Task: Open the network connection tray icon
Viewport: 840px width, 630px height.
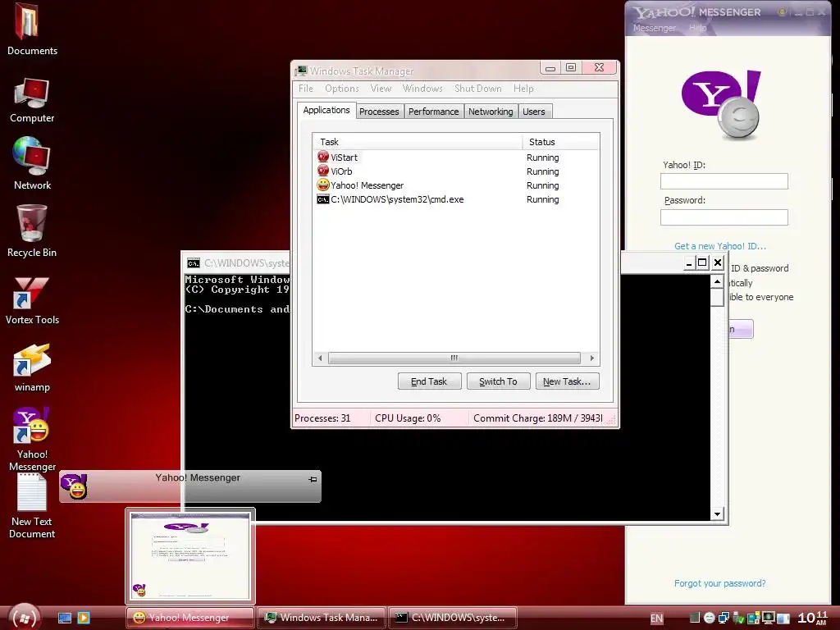Action: click(x=724, y=619)
